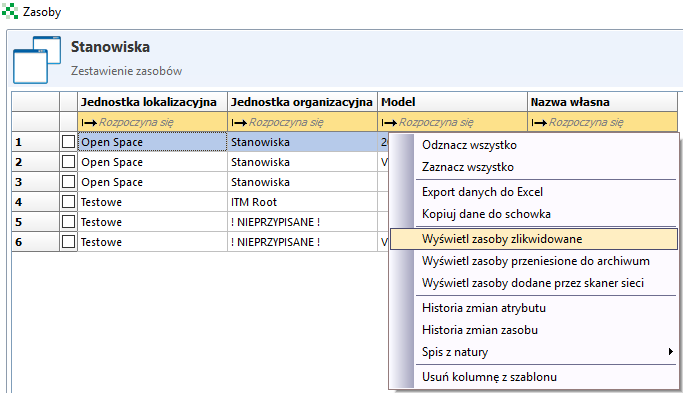Open Historia zmian atrybutu
Screen dimensions: 683x393
534,308
